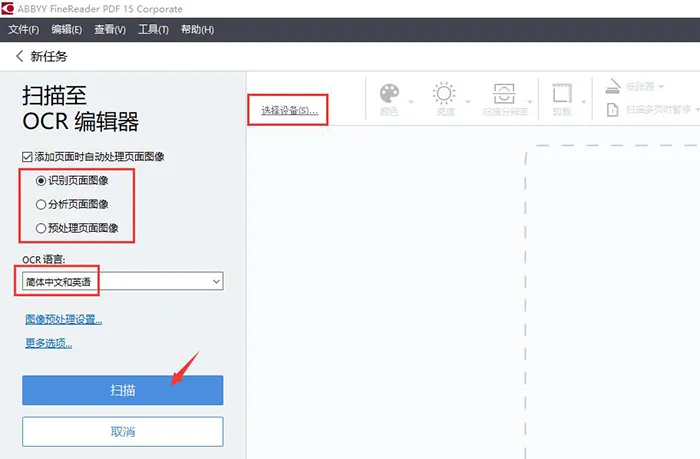Expand the 颜色 dropdown arrow
Viewport: 700px width, 459px height.
click(x=411, y=102)
